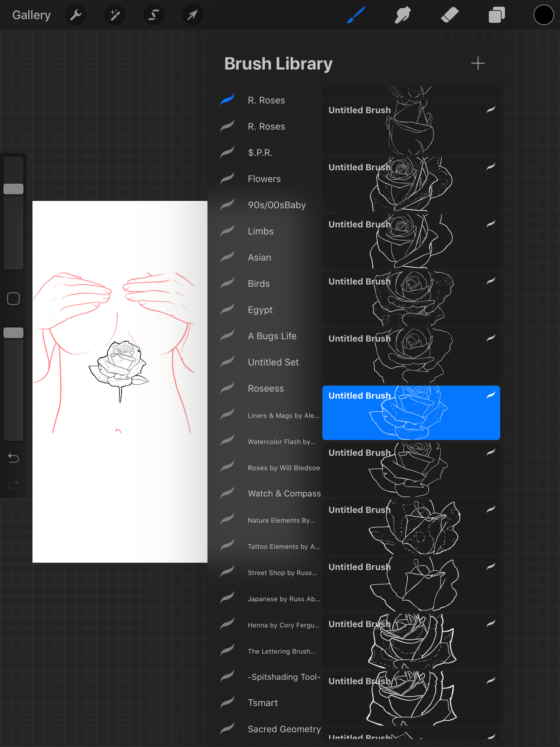560x747 pixels.
Task: Tap the paintbrush tool icon
Action: tap(356, 15)
